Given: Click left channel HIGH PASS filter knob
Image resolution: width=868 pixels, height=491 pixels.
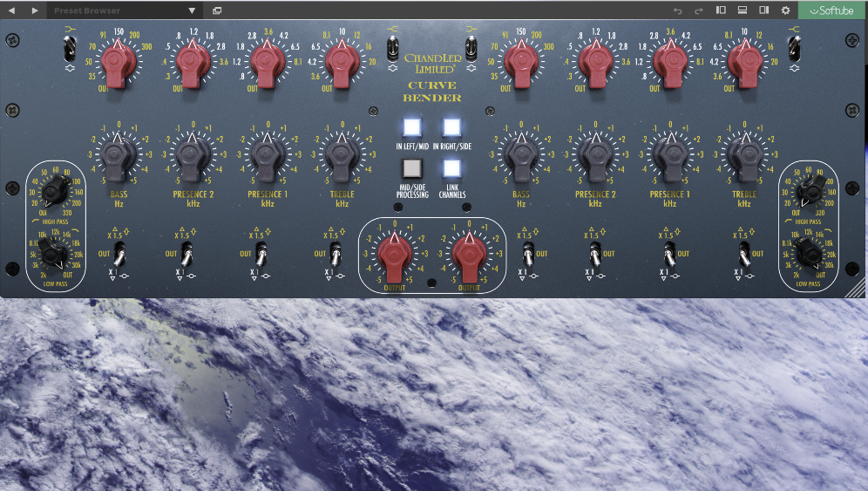Looking at the screenshot, I should [x=54, y=192].
